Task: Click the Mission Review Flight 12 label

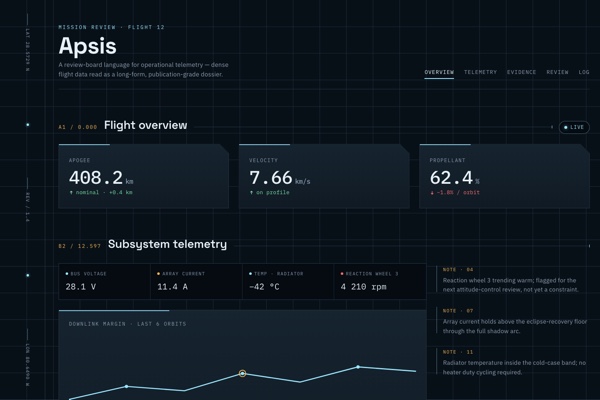Action: pos(111,27)
